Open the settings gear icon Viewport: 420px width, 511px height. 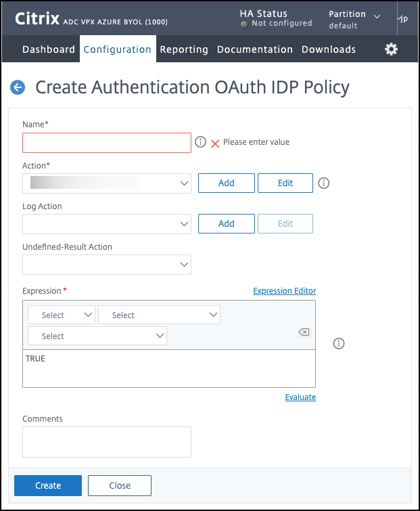coord(391,49)
